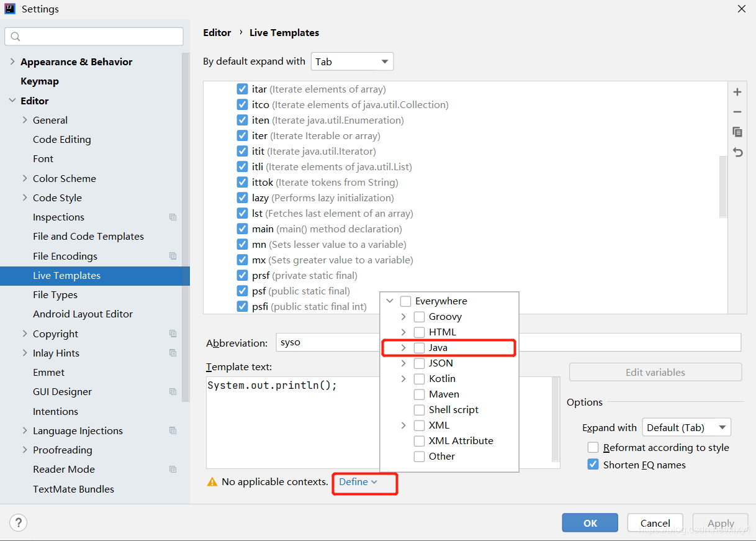Enable the Java context checkbox
This screenshot has width=756, height=541.
(x=420, y=348)
